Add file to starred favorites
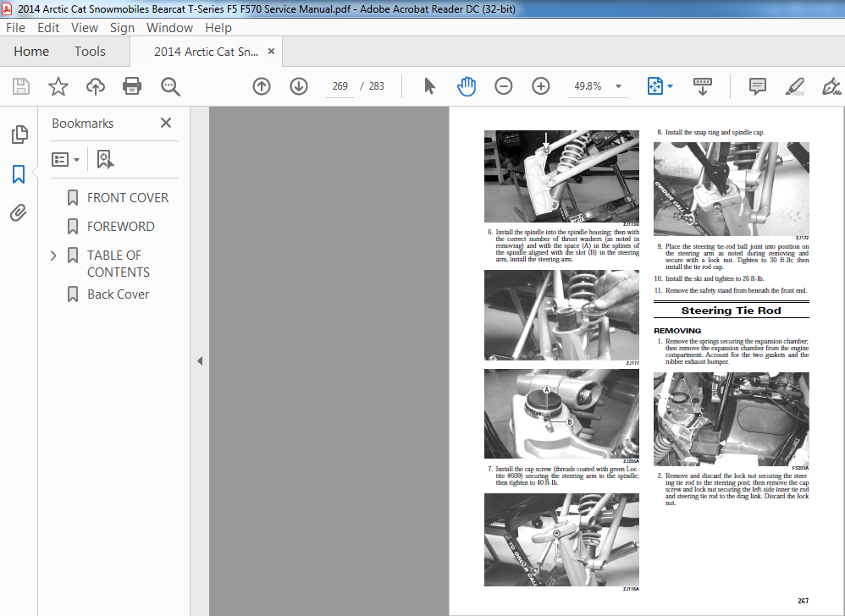The width and height of the screenshot is (845, 616). pos(58,86)
